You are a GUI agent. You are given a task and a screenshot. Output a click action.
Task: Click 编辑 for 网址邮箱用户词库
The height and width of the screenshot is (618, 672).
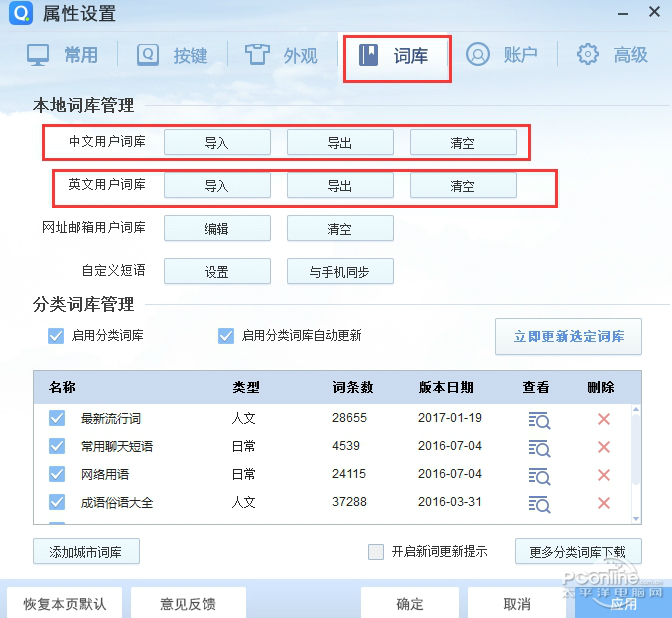[217, 228]
